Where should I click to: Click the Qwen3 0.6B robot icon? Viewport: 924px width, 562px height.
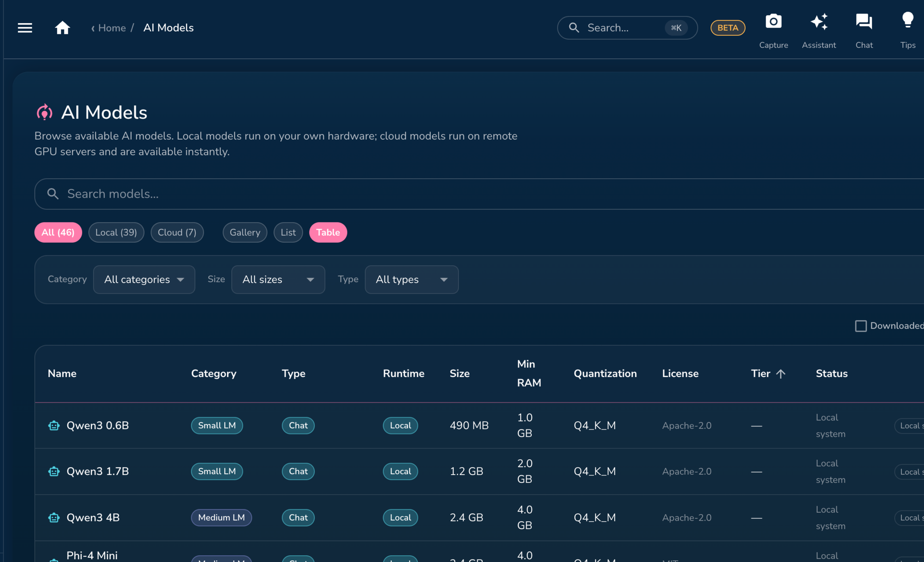pyautogui.click(x=54, y=426)
